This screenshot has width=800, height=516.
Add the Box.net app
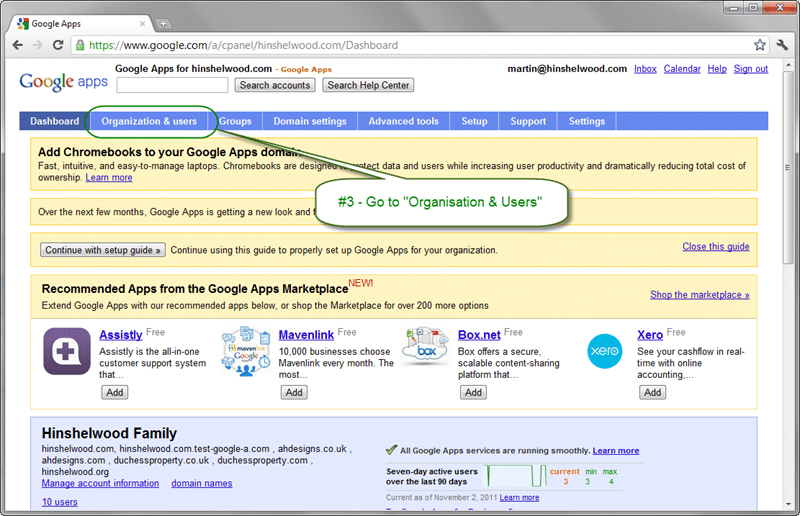(473, 392)
